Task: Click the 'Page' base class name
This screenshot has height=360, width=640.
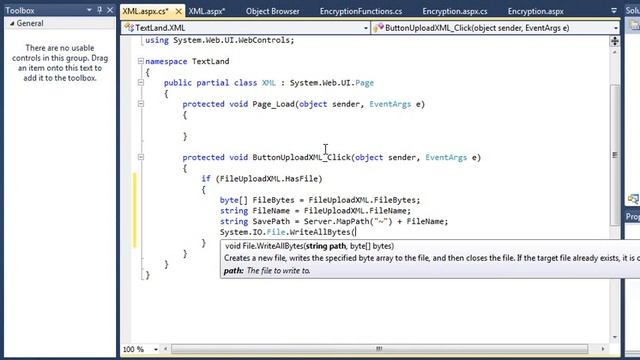Action: point(364,83)
